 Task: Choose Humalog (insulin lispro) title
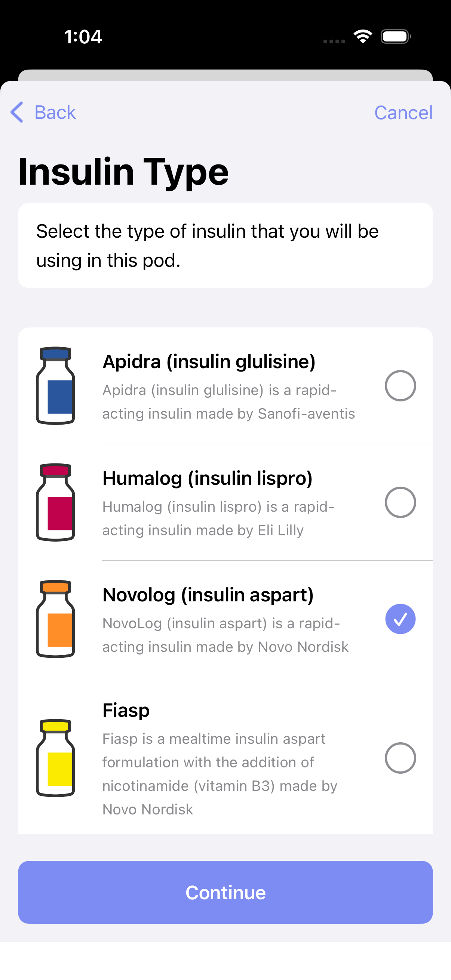[x=208, y=478]
